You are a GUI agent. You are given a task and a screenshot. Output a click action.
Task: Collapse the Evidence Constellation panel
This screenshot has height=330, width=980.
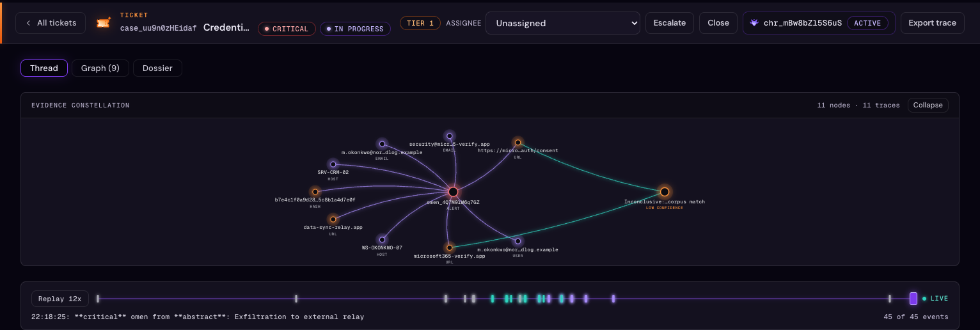[928, 105]
